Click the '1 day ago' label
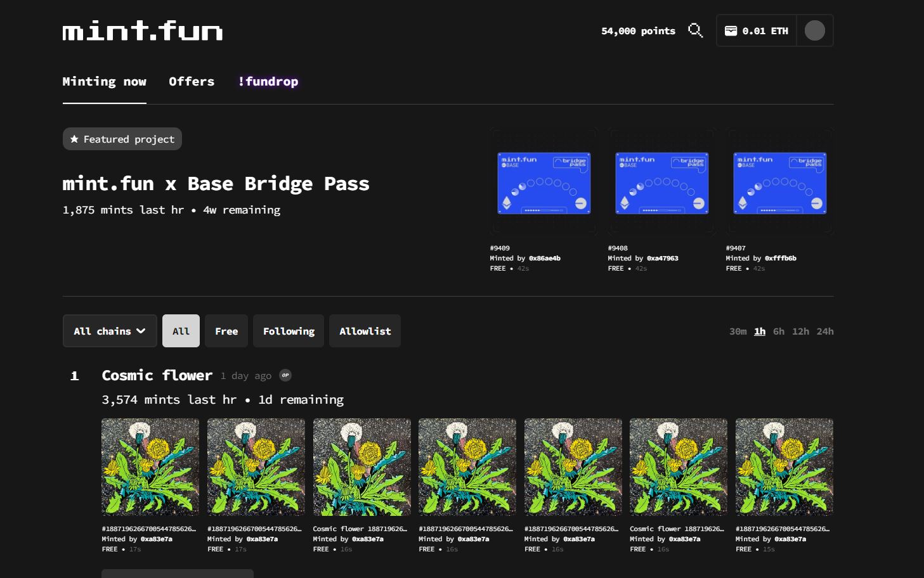 click(x=246, y=375)
